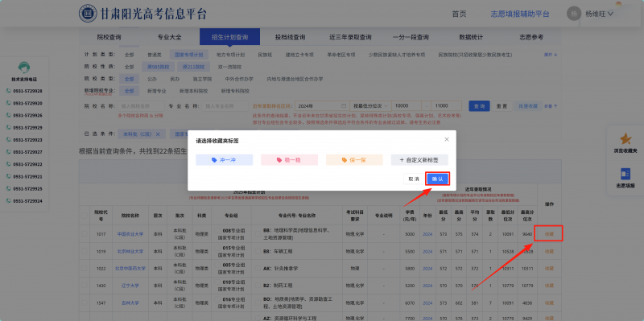Click the 甘肃阳光高考信息平台 logo emblem
Screen dimensions: 644x321
[87, 14]
